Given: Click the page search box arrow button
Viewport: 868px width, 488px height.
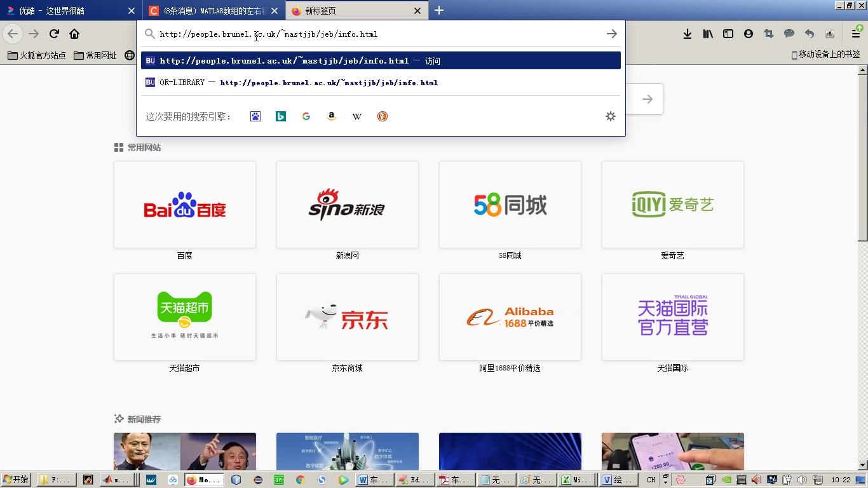Looking at the screenshot, I should pos(647,99).
